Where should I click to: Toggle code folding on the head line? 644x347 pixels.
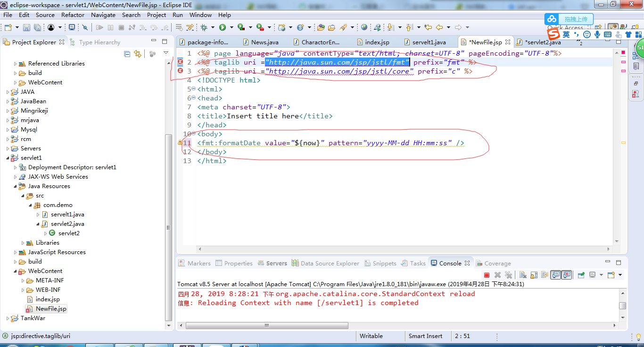[193, 98]
